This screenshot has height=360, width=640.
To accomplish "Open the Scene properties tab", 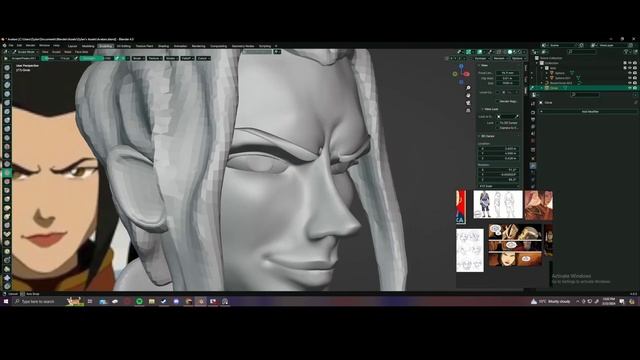I will (x=533, y=133).
